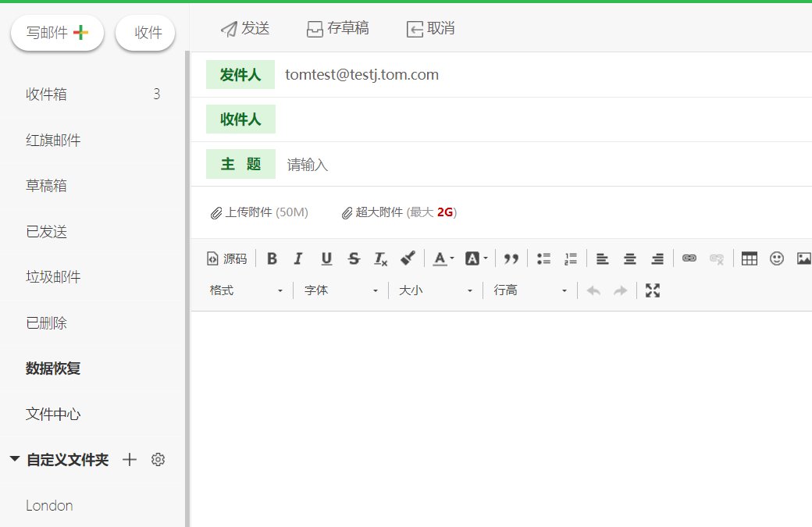Open the emoji picker icon
812x527 pixels.
pyautogui.click(x=777, y=258)
